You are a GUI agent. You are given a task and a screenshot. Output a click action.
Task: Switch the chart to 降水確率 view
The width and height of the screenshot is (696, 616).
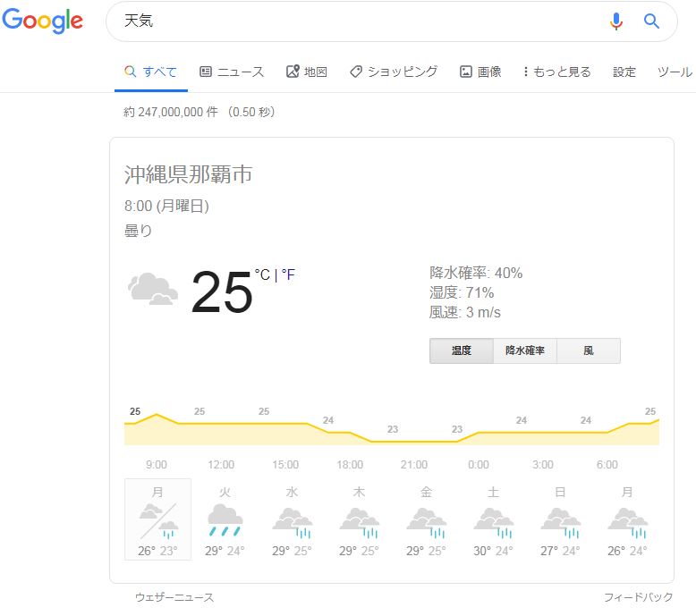tap(524, 350)
